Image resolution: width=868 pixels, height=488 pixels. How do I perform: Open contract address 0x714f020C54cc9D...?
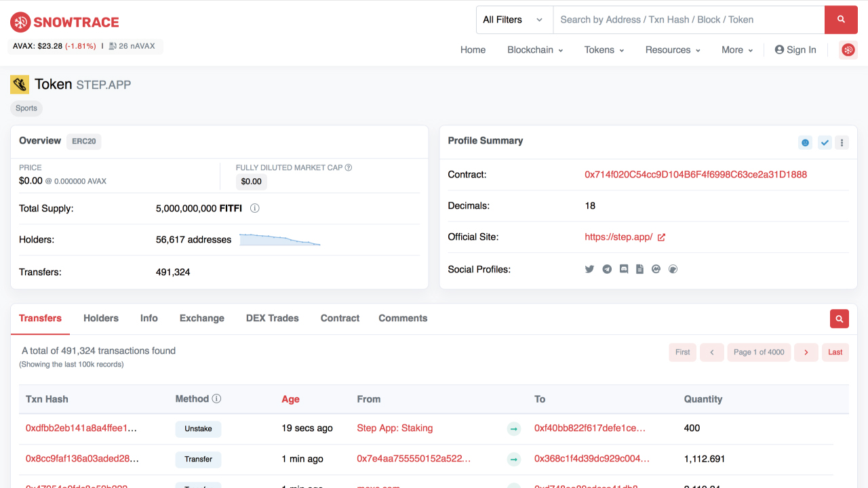coord(696,174)
